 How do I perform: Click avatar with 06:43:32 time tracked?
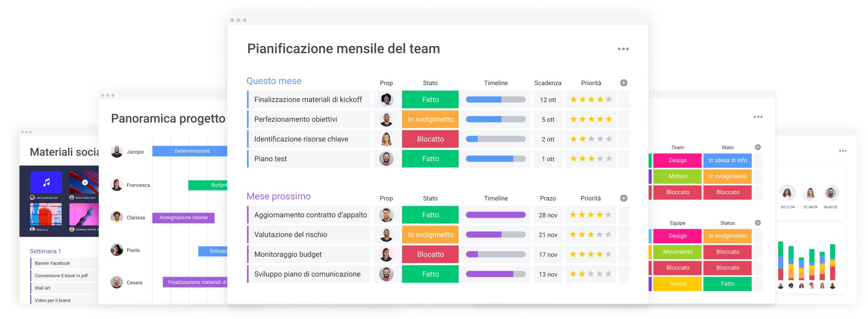[831, 193]
